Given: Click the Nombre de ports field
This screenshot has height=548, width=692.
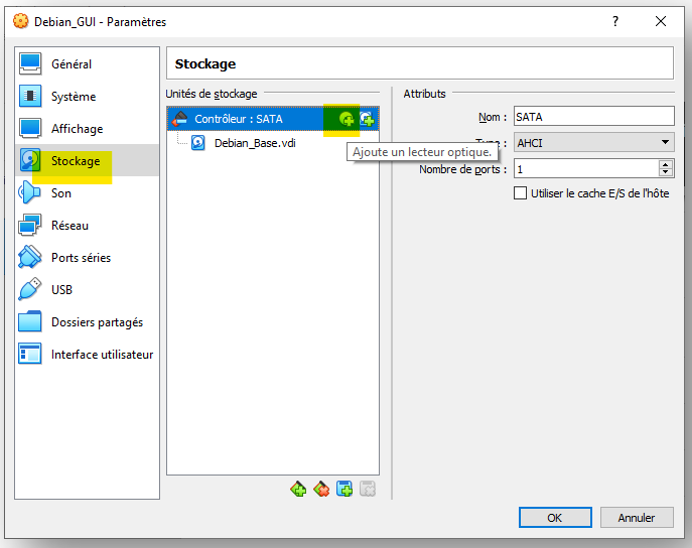Looking at the screenshot, I should tap(586, 169).
